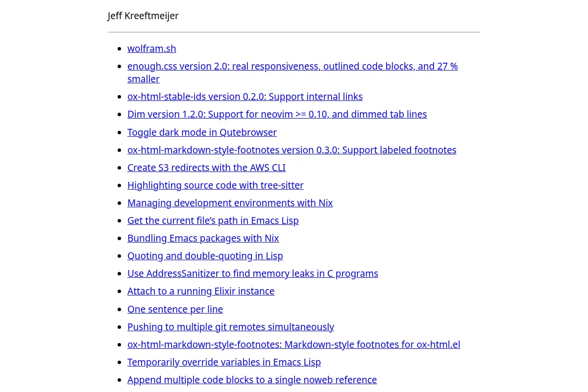Open One sentence per line post

coord(175,309)
